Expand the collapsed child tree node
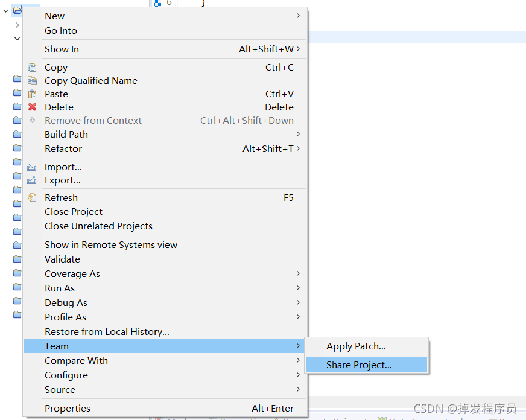526x420 pixels. tap(17, 25)
